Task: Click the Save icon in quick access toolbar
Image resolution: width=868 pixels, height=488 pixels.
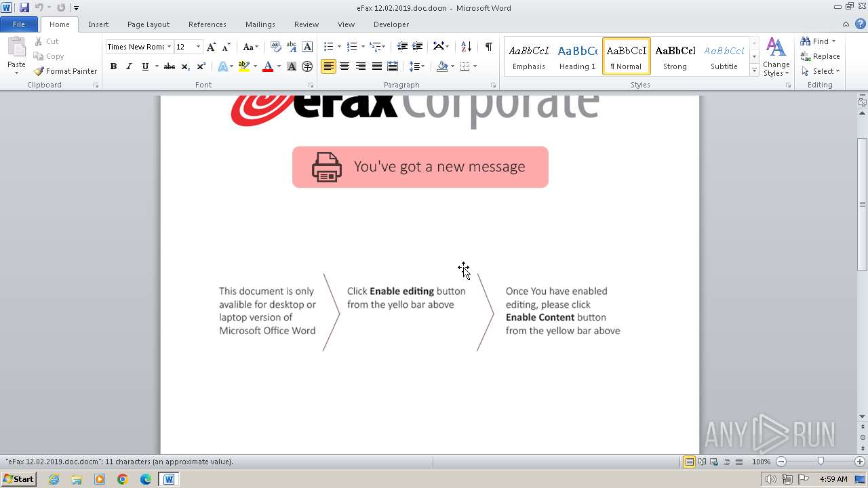Action: pyautogui.click(x=24, y=7)
